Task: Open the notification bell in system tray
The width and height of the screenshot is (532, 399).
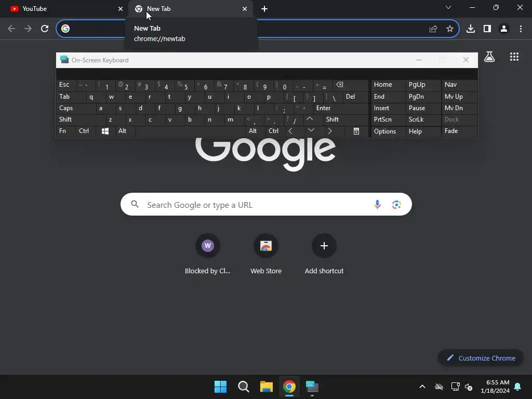Action: point(518,387)
